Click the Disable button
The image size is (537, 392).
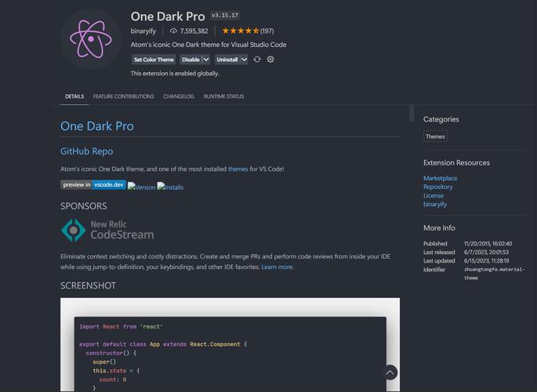tap(190, 60)
